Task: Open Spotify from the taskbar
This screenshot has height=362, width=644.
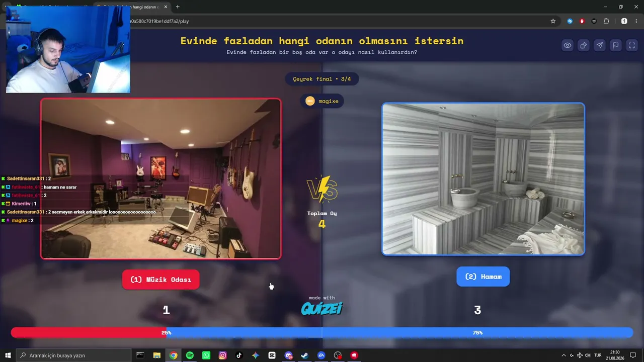Action: (x=190, y=355)
